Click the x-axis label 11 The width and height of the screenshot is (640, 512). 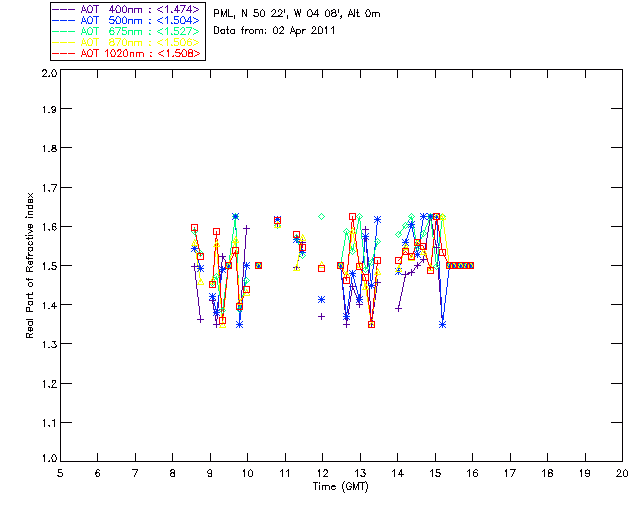click(285, 473)
